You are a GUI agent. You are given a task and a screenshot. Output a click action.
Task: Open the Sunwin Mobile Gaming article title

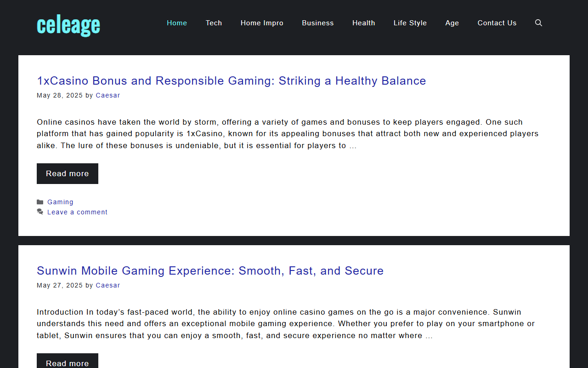pyautogui.click(x=210, y=271)
